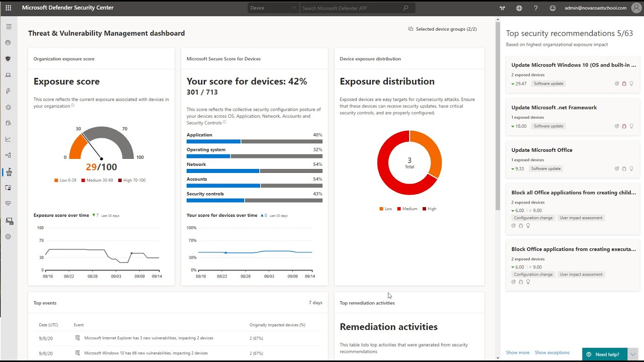The height and width of the screenshot is (362, 644).
Task: Open Internet Explorer 3 new vulnerabilities event
Action: 148,338
